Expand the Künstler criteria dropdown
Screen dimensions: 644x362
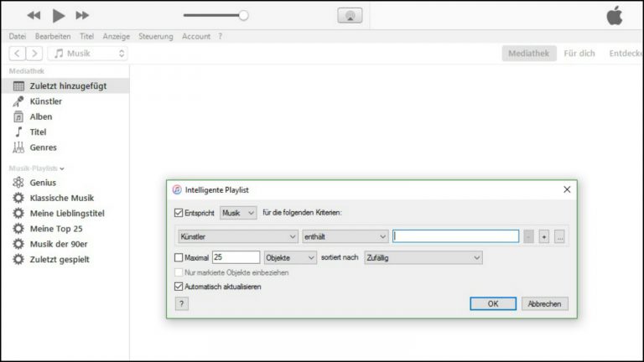click(x=237, y=237)
